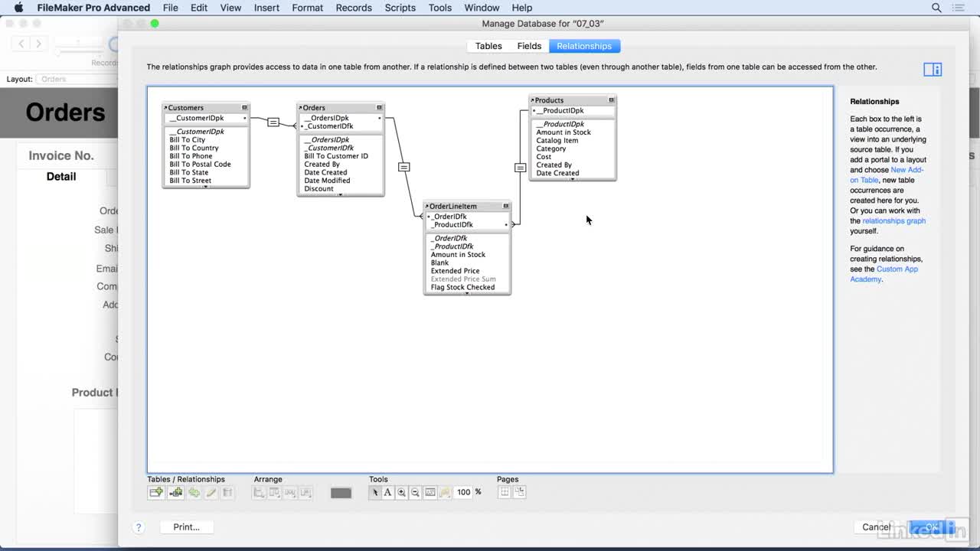This screenshot has height=551, width=980.
Task: Collapse the Products table occurrence box
Action: [611, 100]
